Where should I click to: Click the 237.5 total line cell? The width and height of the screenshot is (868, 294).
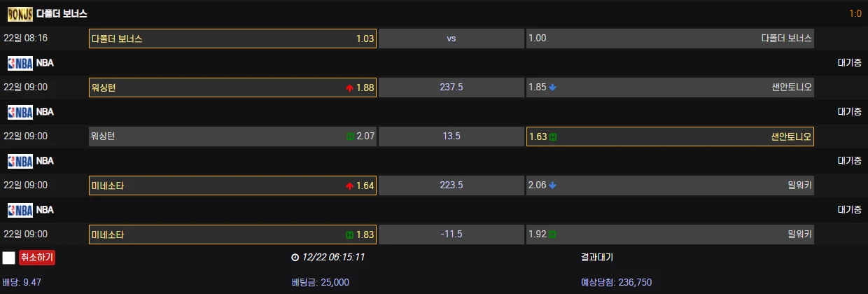[x=451, y=87]
